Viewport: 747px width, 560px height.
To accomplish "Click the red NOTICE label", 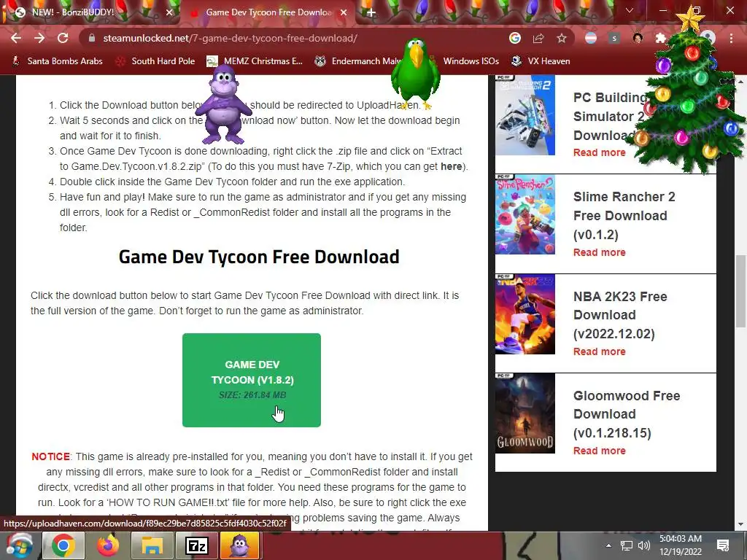I will coord(50,456).
